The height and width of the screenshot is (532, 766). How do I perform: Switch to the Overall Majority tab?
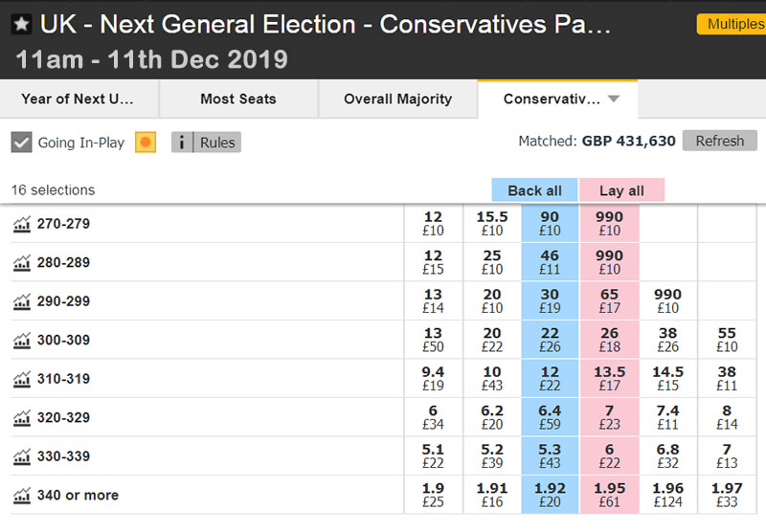(x=397, y=99)
